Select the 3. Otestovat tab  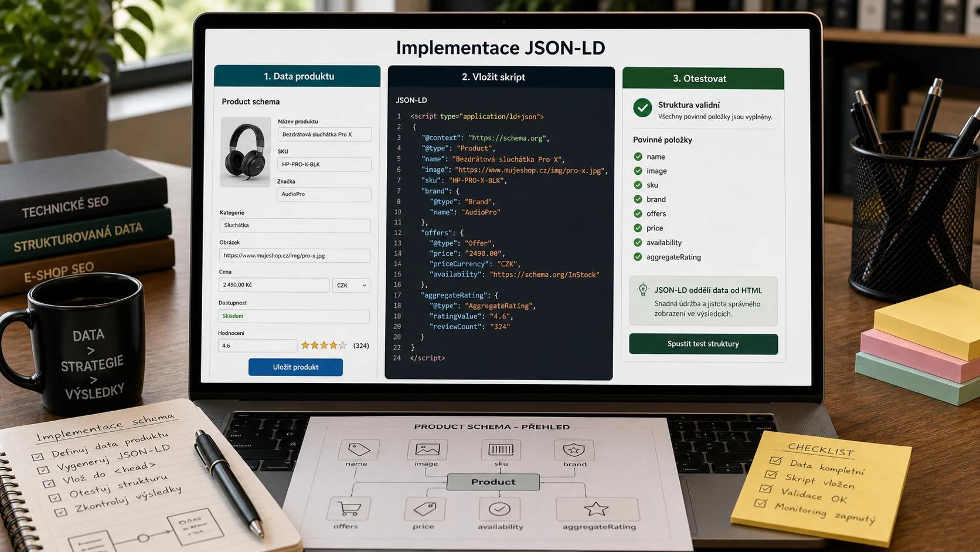[703, 79]
